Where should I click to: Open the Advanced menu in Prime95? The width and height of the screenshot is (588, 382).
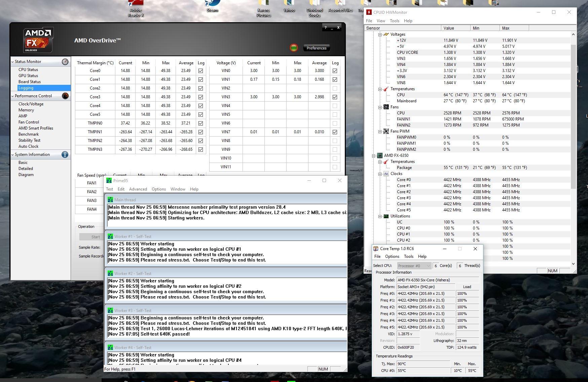point(138,189)
